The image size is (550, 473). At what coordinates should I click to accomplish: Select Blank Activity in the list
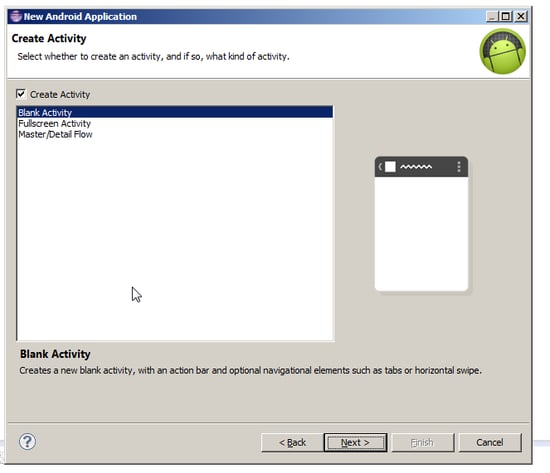coord(175,112)
